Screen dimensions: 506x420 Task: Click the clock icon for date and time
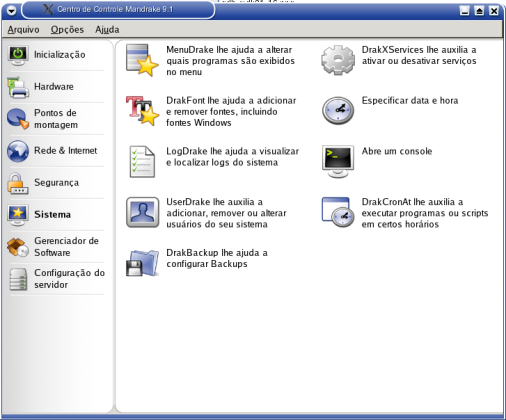coord(338,111)
